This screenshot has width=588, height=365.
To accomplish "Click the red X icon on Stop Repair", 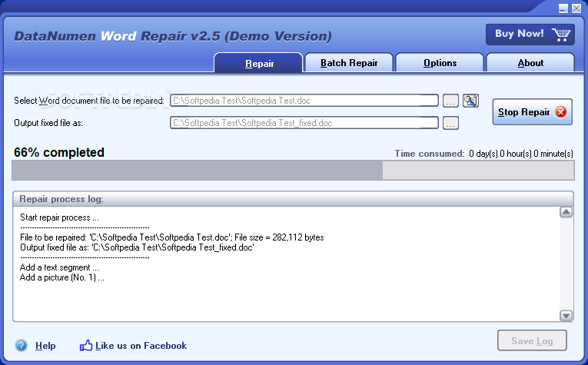I will click(x=561, y=112).
